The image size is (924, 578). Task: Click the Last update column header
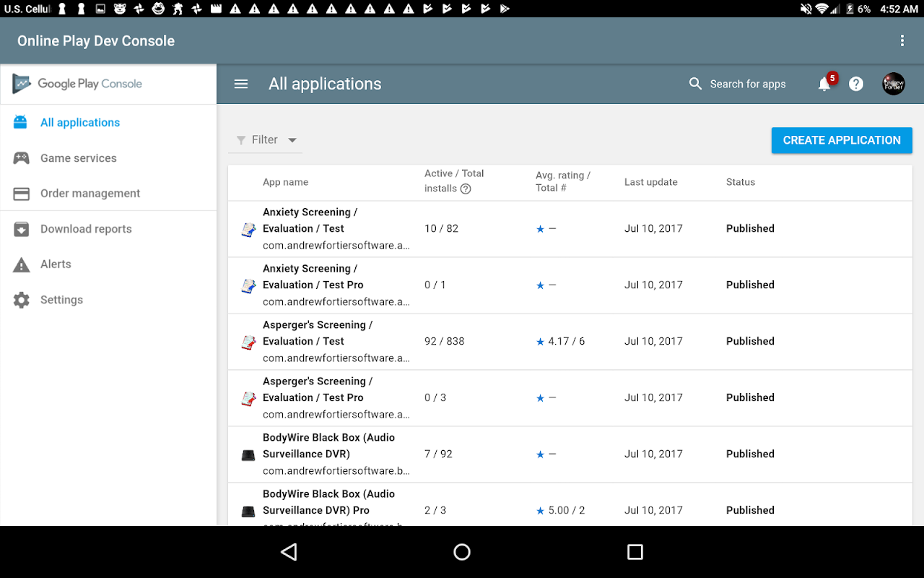[650, 182]
